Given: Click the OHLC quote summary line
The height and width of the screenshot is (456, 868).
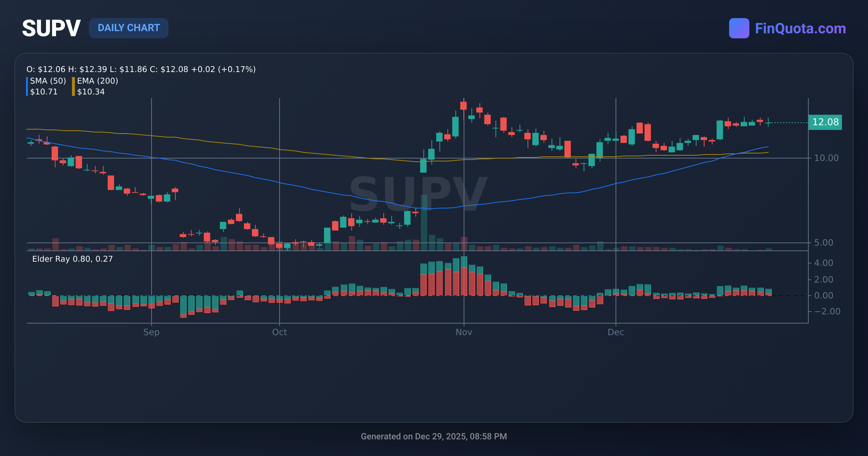Looking at the screenshot, I should click(141, 69).
